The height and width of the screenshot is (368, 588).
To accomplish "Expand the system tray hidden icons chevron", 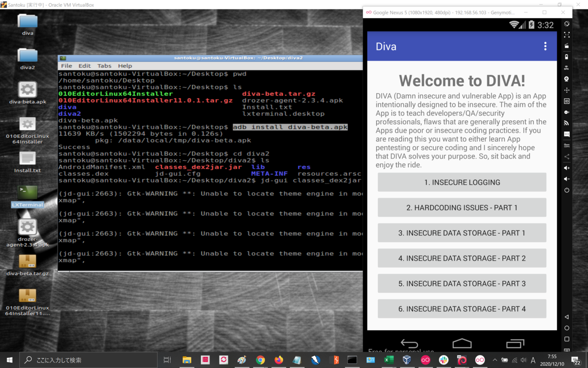I will pos(495,360).
